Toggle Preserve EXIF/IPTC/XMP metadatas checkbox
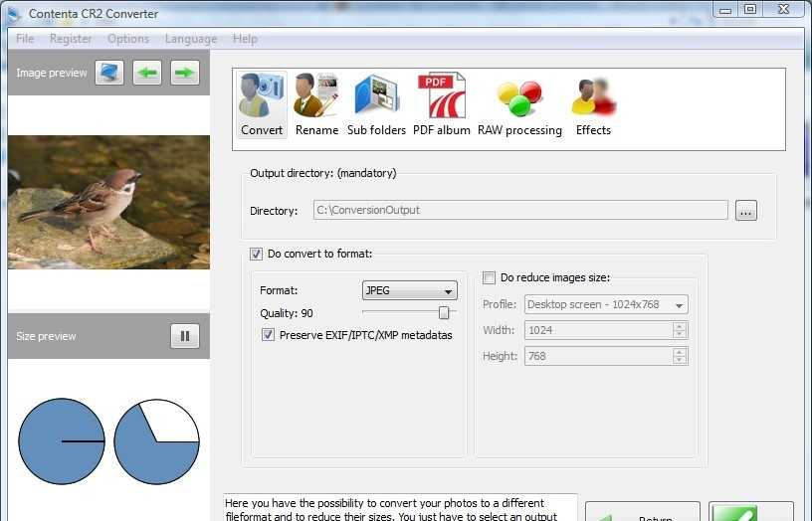This screenshot has width=812, height=521. (268, 335)
